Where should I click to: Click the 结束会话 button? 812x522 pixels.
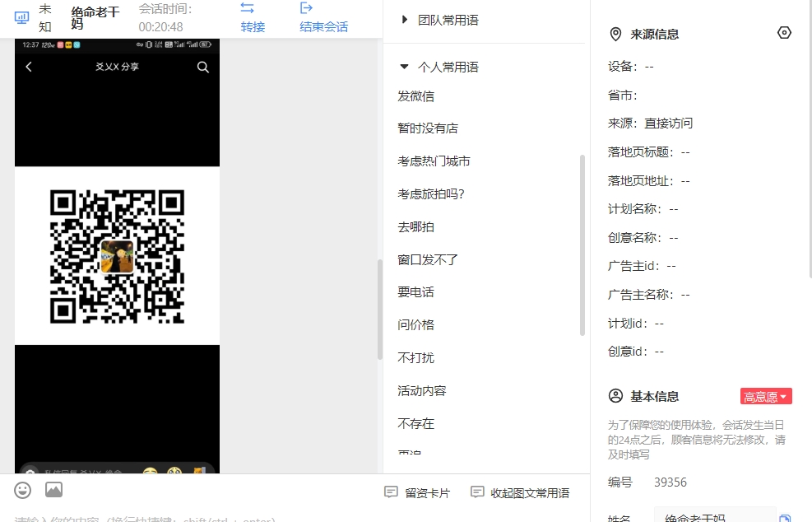pos(323,17)
